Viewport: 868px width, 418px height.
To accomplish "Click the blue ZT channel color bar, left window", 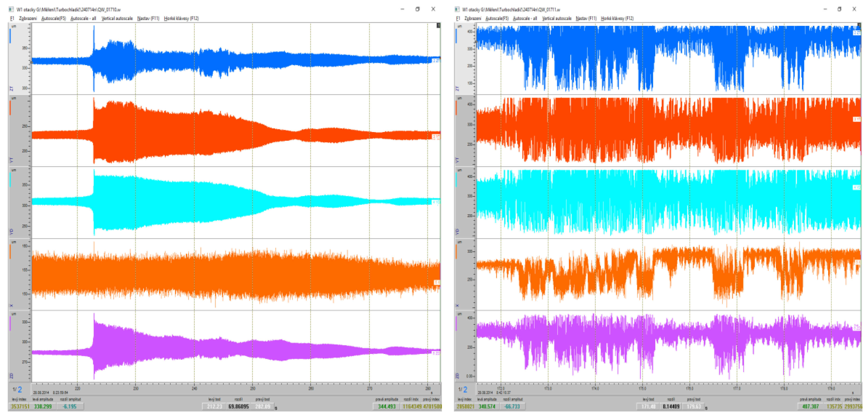I will pyautogui.click(x=10, y=36).
